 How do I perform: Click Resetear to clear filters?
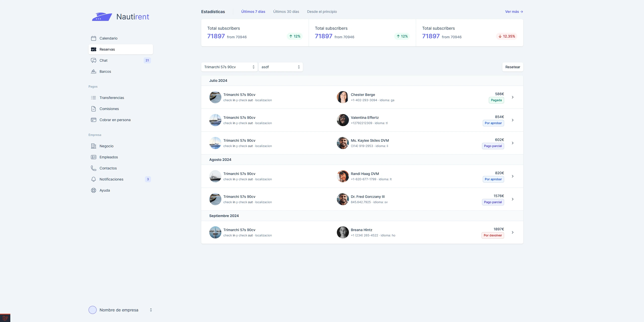point(513,67)
